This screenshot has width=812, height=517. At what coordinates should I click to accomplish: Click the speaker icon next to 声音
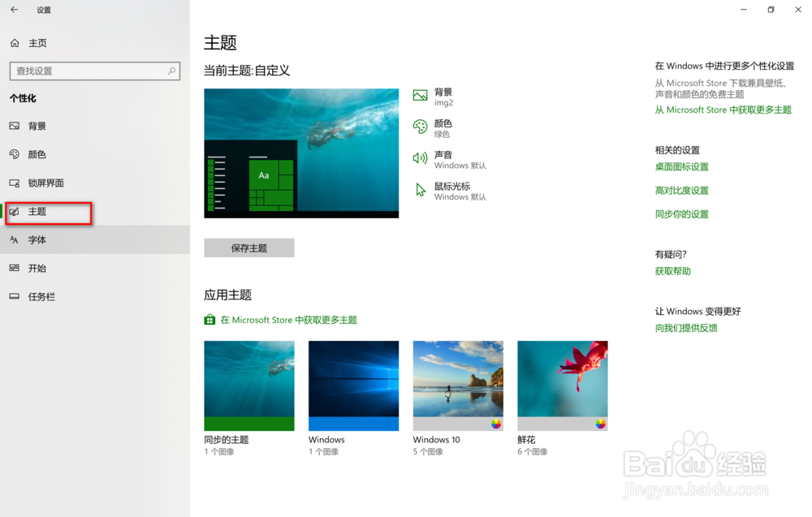pyautogui.click(x=420, y=159)
